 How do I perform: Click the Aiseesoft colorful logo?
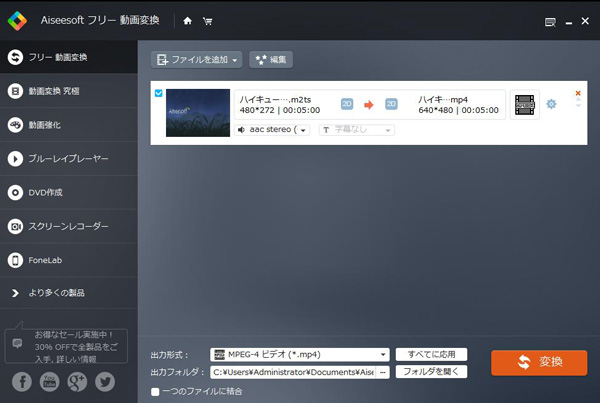pyautogui.click(x=17, y=20)
